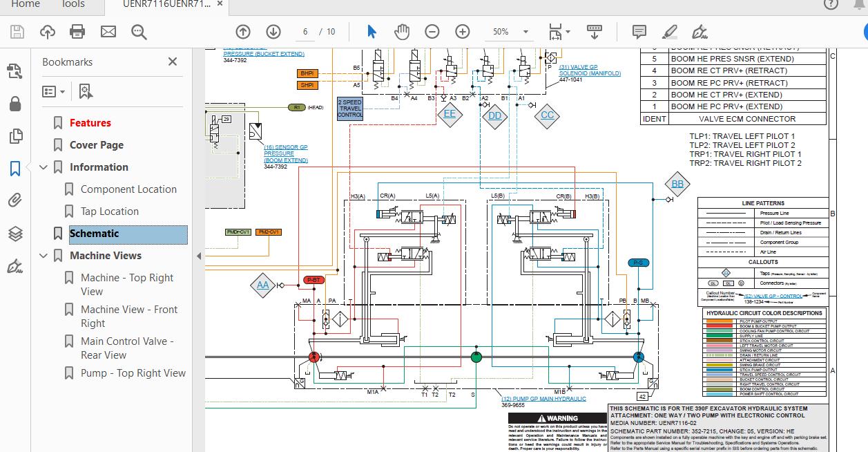This screenshot has height=452, width=868.
Task: Open the Fill and Sign pen tool
Action: pos(700,32)
